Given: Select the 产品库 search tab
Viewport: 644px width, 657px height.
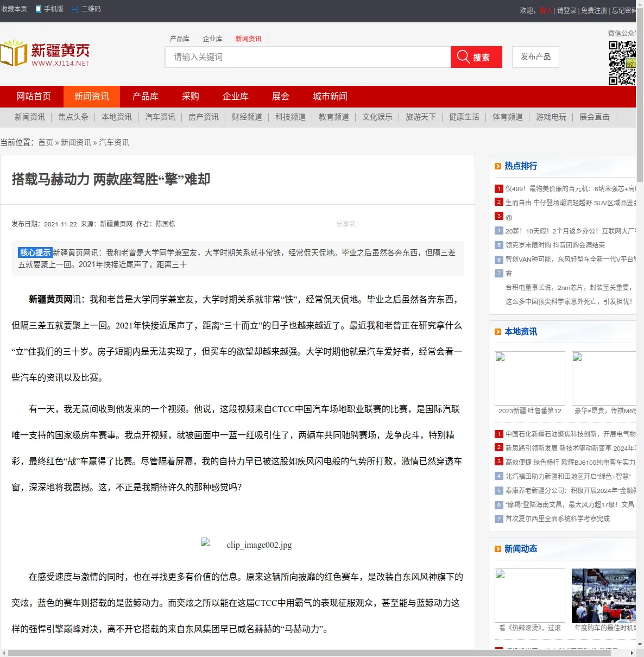Looking at the screenshot, I should click(180, 39).
